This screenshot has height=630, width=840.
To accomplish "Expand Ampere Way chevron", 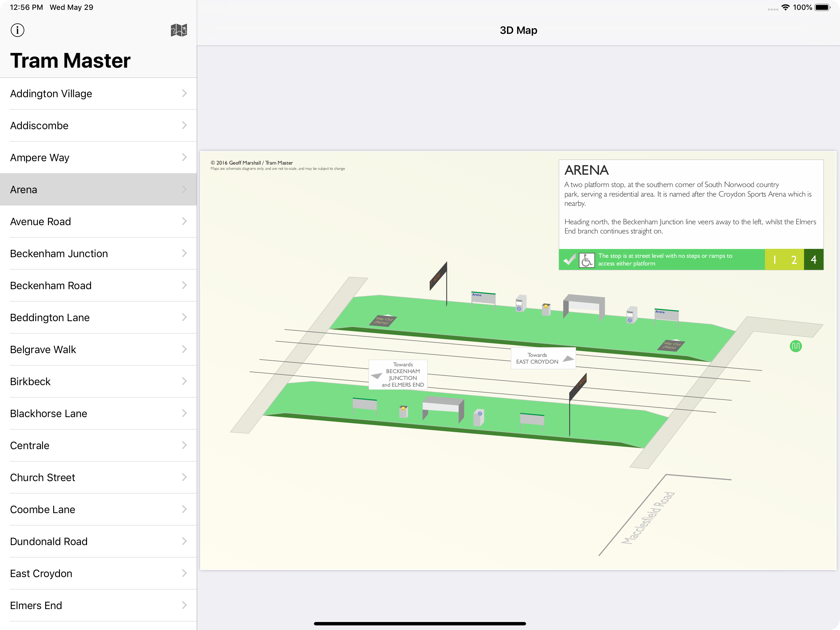I will coord(184,157).
